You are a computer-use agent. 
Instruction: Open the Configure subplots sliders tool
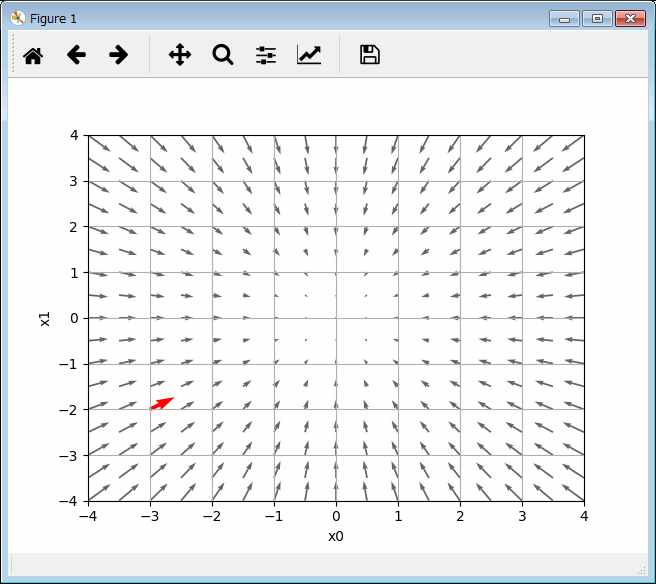coord(265,55)
